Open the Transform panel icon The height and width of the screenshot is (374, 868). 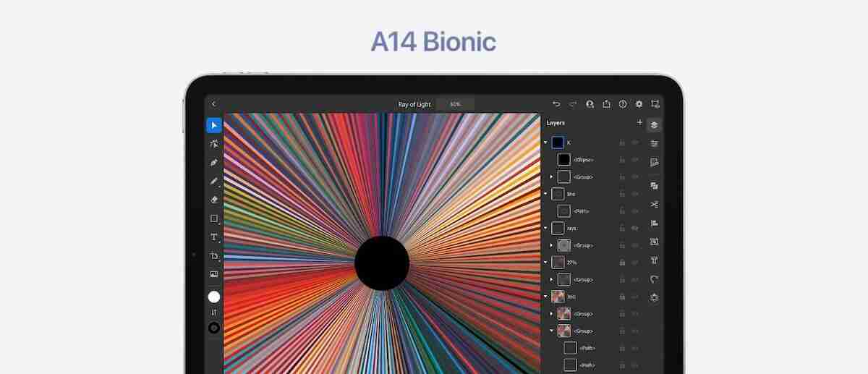(654, 242)
